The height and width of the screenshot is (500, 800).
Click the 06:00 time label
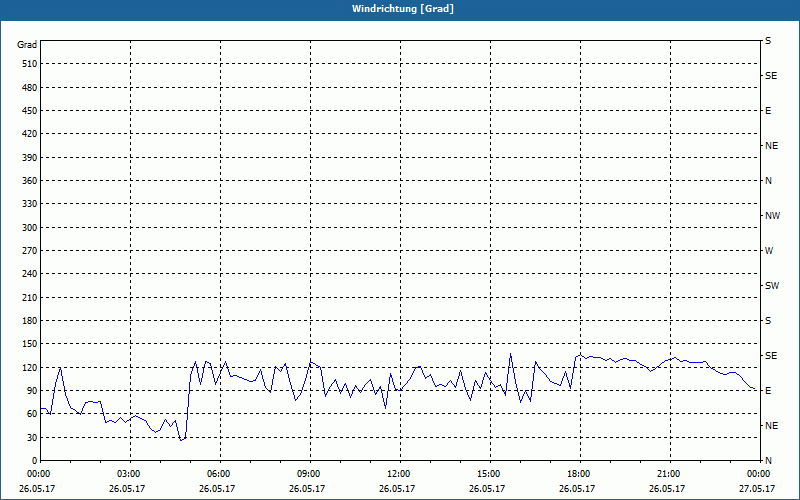(x=220, y=474)
